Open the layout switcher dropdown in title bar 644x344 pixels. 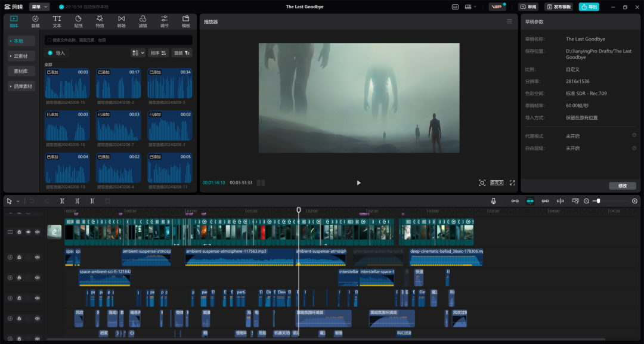coord(470,7)
